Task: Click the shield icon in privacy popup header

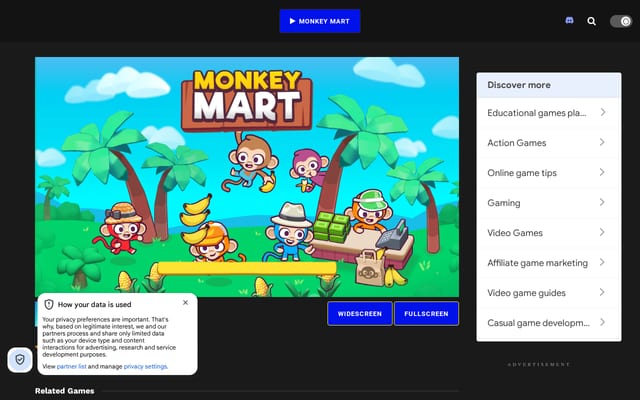Action: tap(49, 304)
